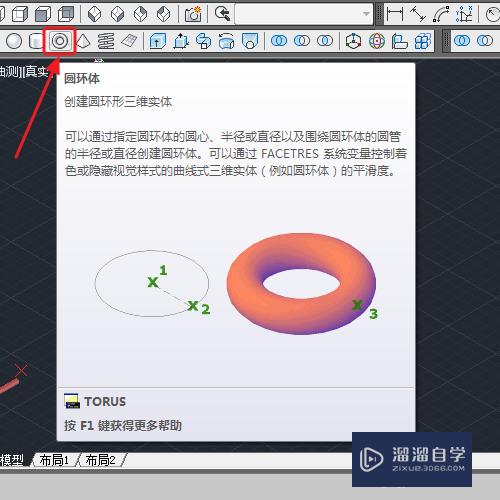
Task: Switch to the 布局1 layout tab
Action: [x=54, y=460]
